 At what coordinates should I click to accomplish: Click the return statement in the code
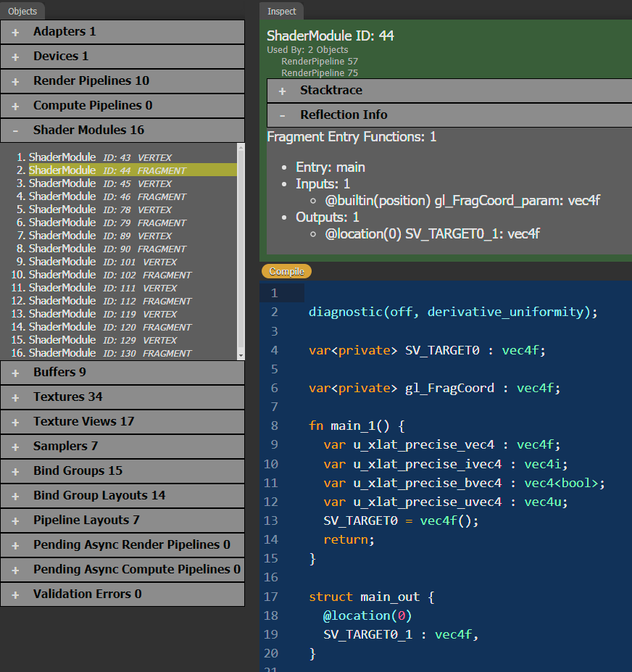pyautogui.click(x=349, y=540)
